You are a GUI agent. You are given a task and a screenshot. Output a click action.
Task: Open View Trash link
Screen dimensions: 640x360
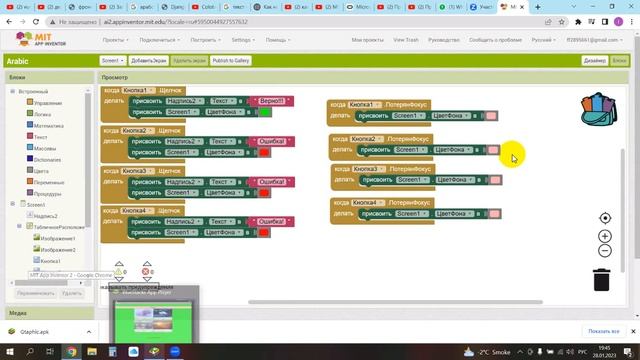coord(406,40)
